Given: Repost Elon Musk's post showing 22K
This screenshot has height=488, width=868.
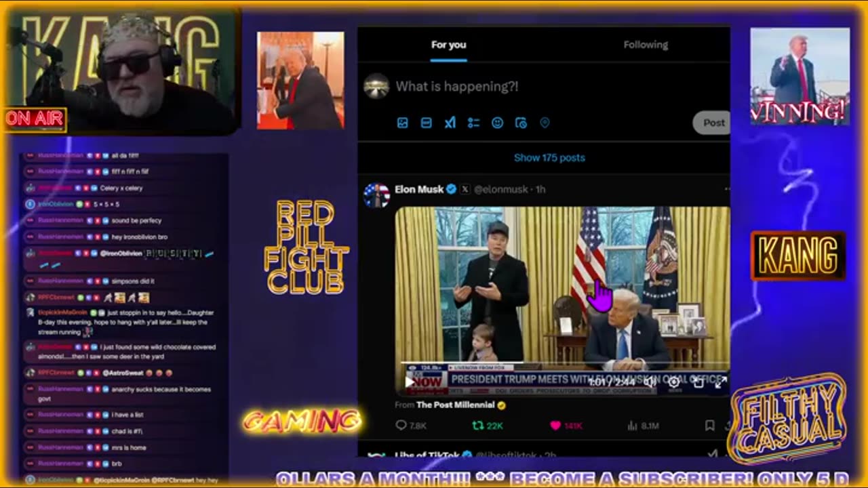Looking at the screenshot, I should coord(487,426).
